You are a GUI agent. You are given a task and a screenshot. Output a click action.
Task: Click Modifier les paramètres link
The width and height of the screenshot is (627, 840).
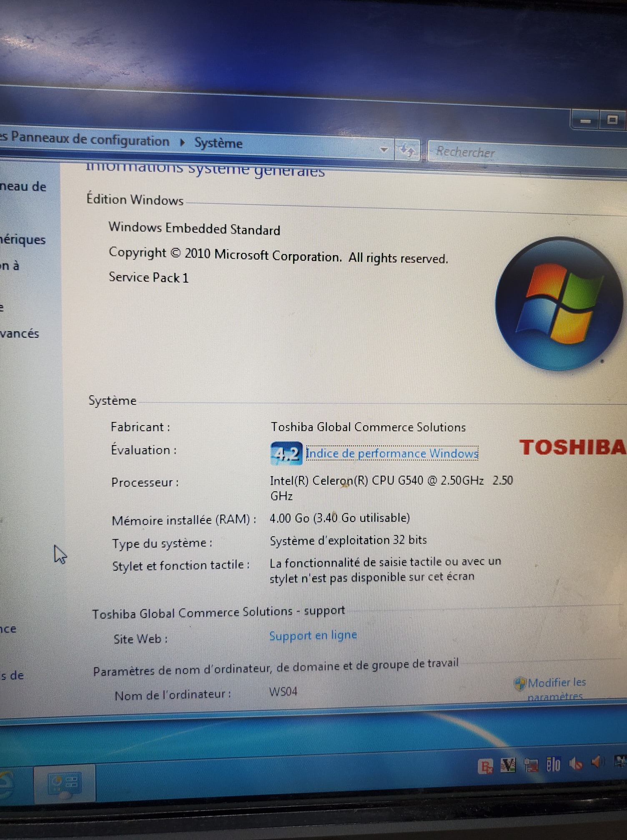(557, 689)
